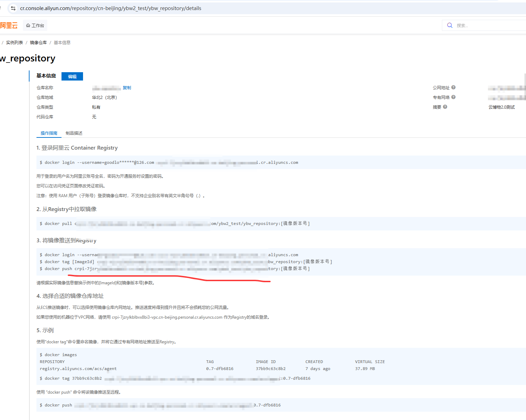Show help tooltip for 摘要

pyautogui.click(x=445, y=107)
